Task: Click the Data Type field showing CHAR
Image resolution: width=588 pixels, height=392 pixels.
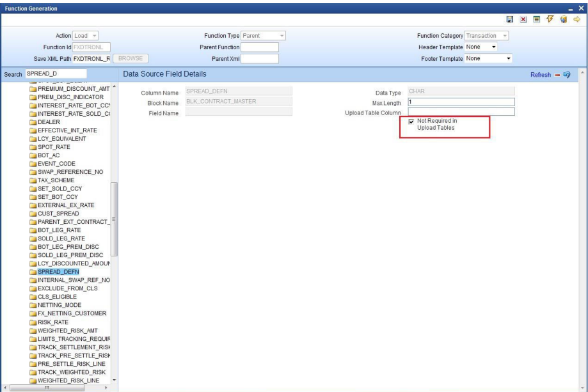Action: [x=461, y=91]
